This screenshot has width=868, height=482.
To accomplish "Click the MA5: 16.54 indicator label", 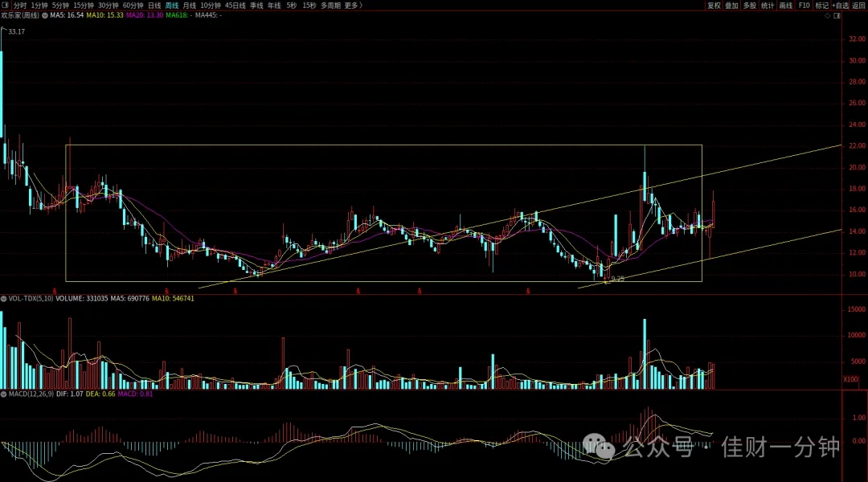I will (x=67, y=15).
